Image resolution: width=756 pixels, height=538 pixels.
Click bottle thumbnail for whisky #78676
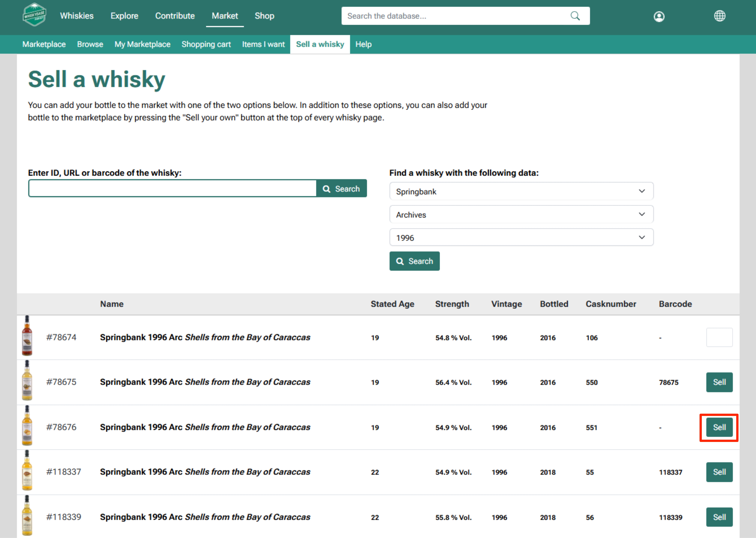[27, 426]
